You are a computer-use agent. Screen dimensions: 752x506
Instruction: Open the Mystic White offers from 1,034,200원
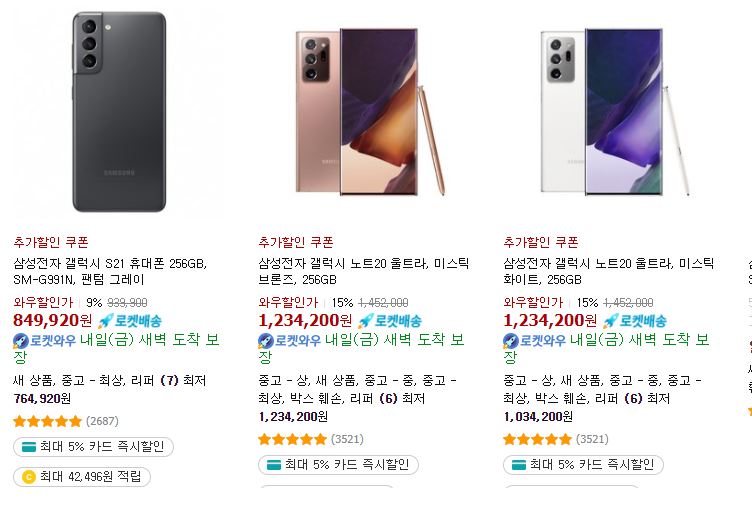pos(602,398)
